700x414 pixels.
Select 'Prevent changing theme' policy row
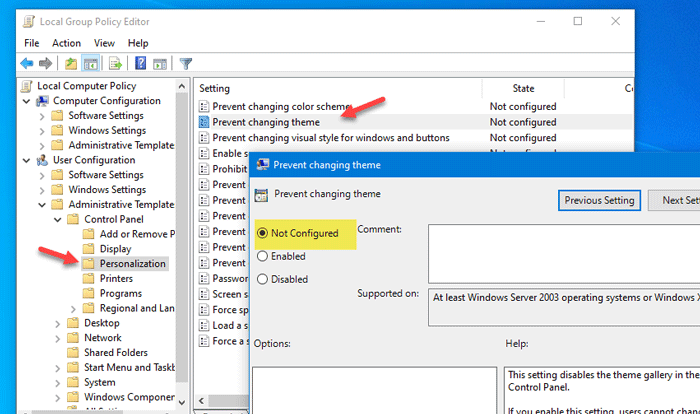[x=414, y=122]
